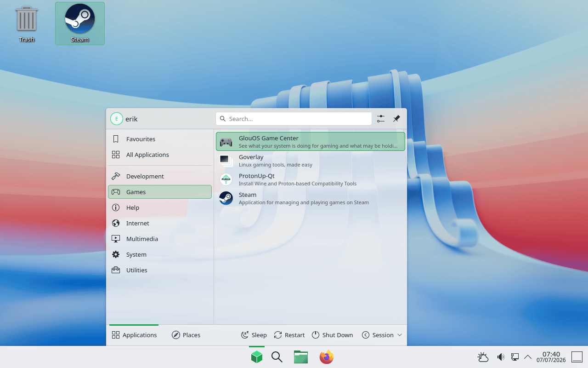Select the Trash icon on the desktop
The image size is (588, 368).
(26, 24)
